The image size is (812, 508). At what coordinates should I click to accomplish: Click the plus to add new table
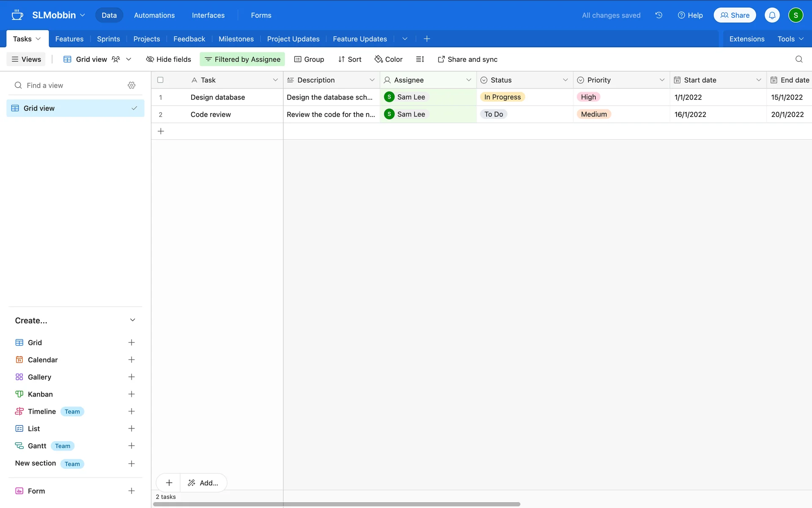(x=427, y=39)
